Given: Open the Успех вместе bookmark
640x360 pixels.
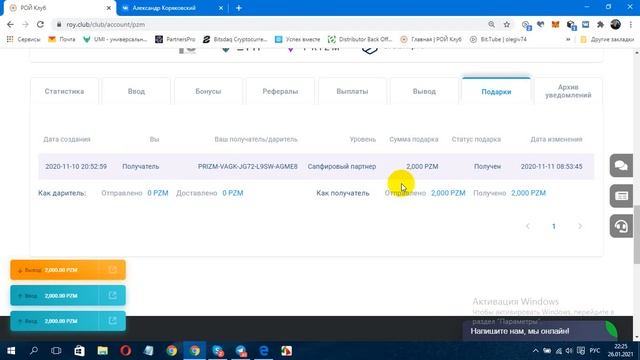Looking at the screenshot, I should [x=298, y=39].
